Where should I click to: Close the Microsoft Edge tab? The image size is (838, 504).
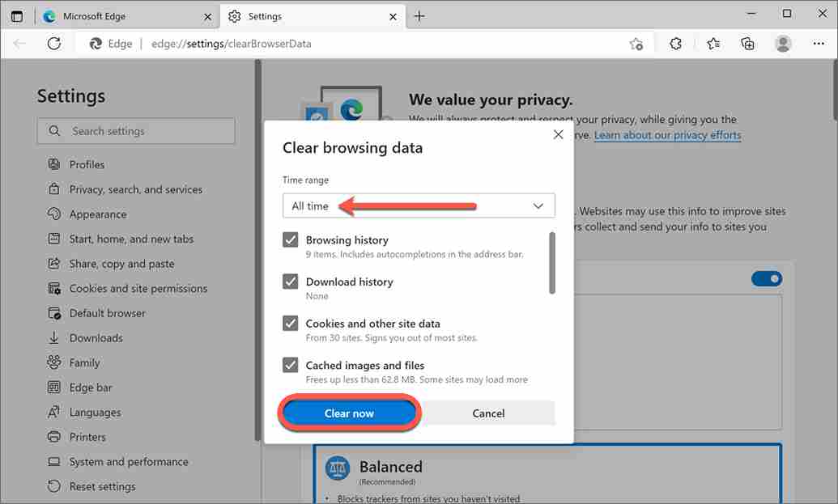pos(208,16)
